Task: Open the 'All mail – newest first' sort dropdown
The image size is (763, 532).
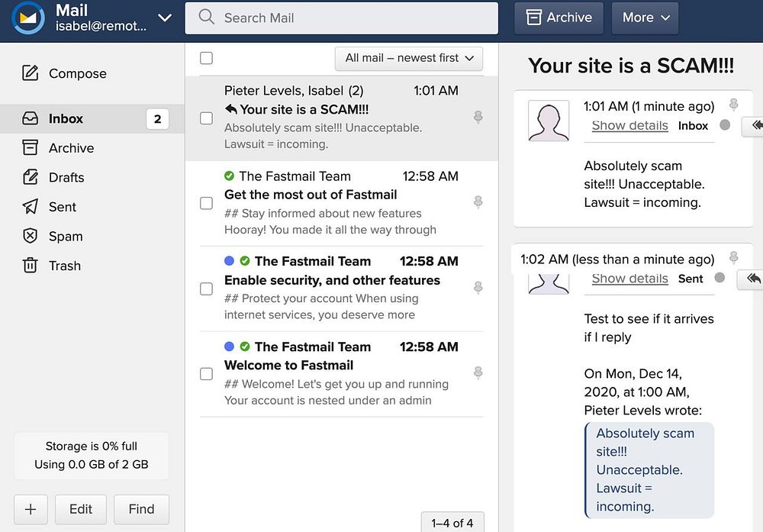Action: pos(409,58)
